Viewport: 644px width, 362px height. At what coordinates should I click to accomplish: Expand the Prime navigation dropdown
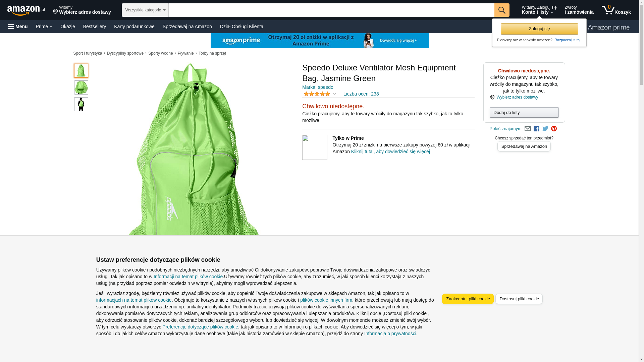click(x=44, y=26)
